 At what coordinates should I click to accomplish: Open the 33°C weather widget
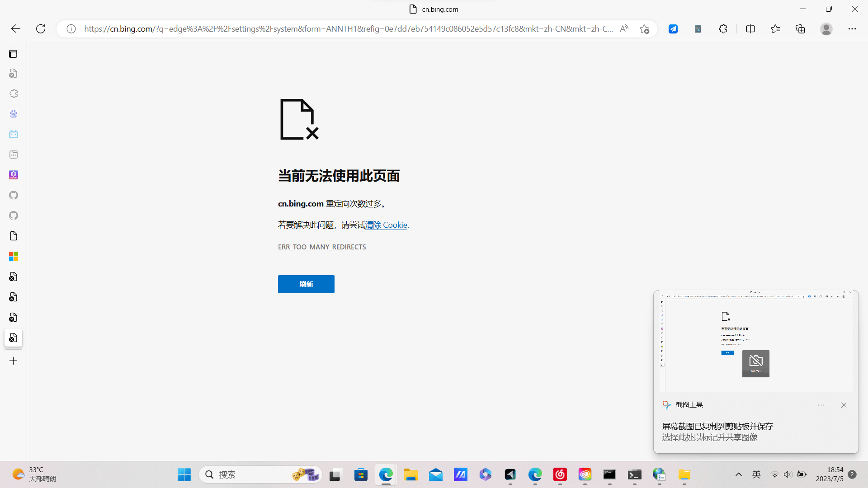34,475
